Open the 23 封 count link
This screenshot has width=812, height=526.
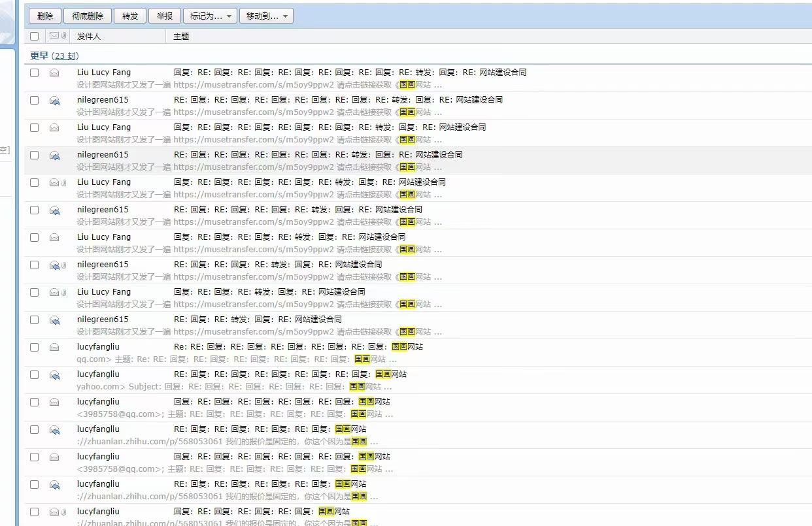tap(65, 56)
